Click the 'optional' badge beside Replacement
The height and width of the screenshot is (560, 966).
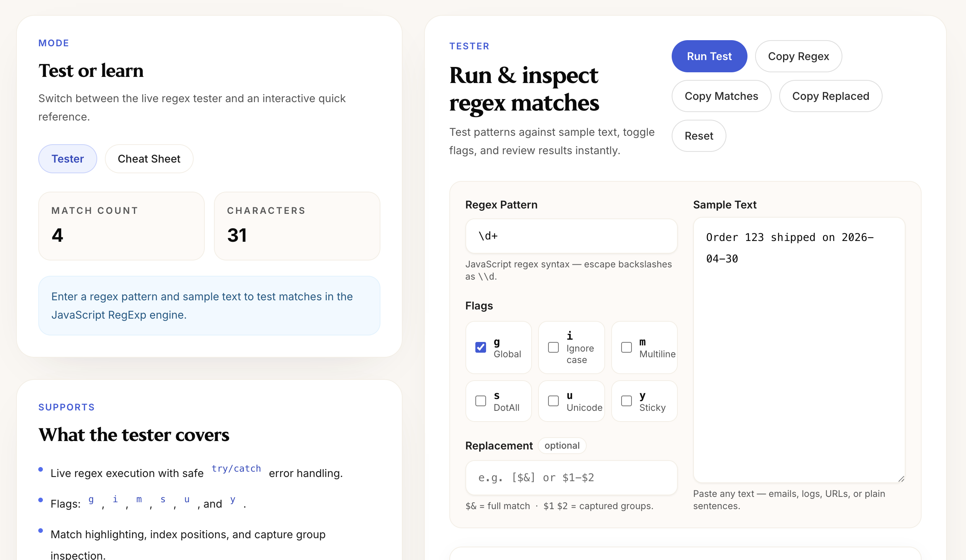562,446
